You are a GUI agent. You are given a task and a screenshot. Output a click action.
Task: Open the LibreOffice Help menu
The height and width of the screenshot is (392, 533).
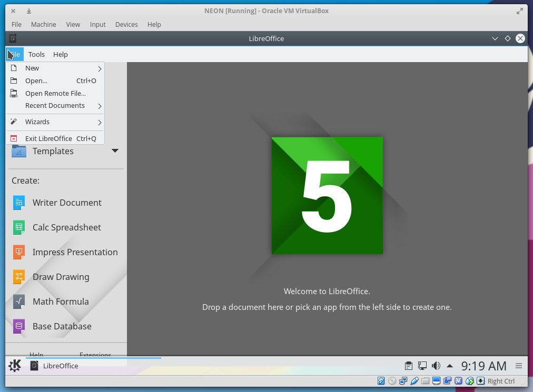click(x=61, y=54)
